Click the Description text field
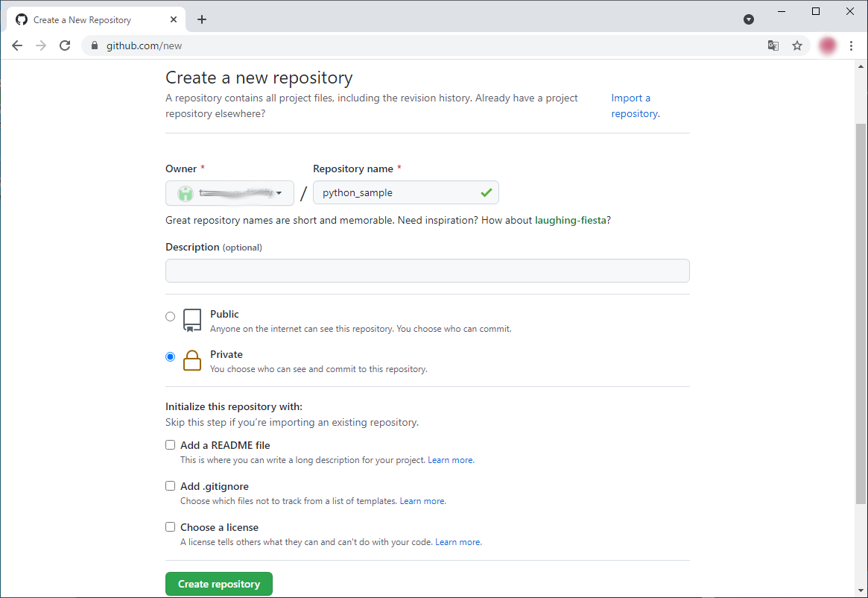 pyautogui.click(x=427, y=271)
